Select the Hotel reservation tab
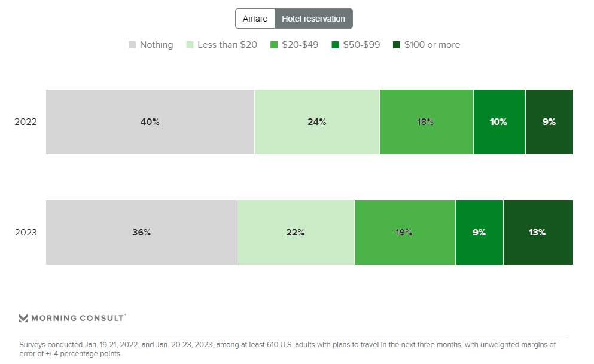 click(x=313, y=19)
